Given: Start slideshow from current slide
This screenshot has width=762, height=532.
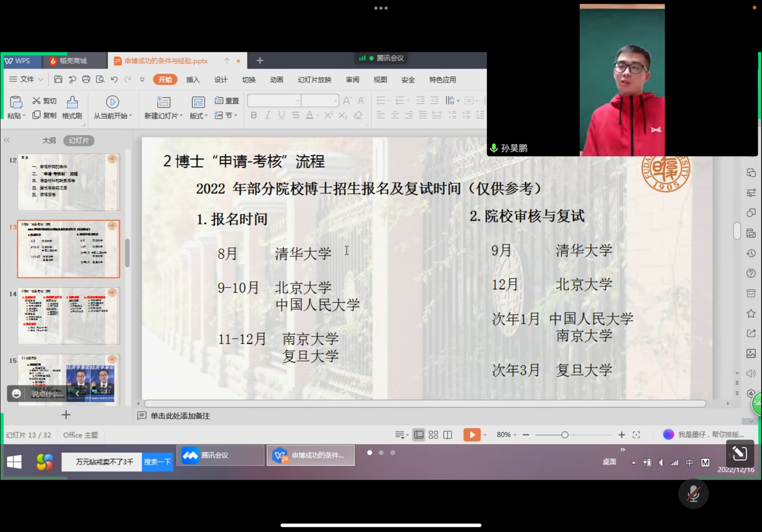Looking at the screenshot, I should coord(112,107).
